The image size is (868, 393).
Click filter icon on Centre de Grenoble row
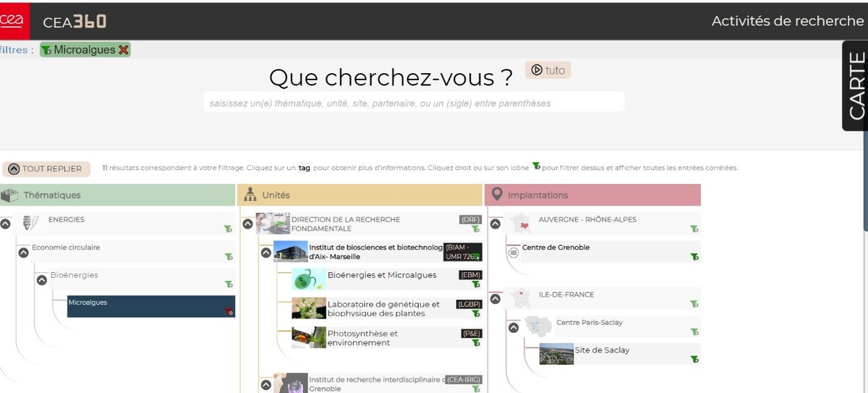pyautogui.click(x=694, y=256)
